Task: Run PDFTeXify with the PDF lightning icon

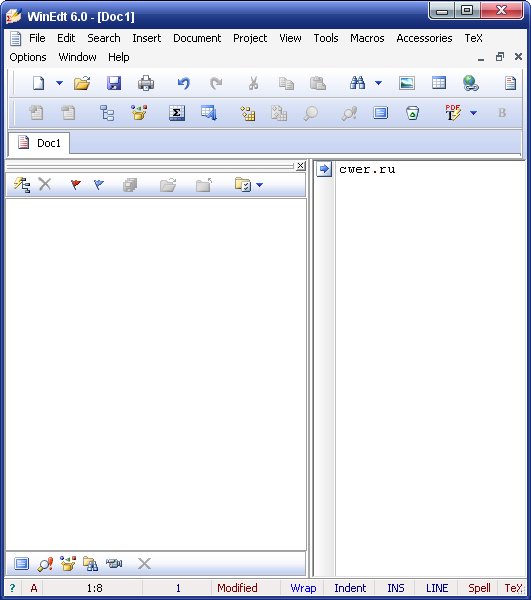Action: [x=453, y=113]
